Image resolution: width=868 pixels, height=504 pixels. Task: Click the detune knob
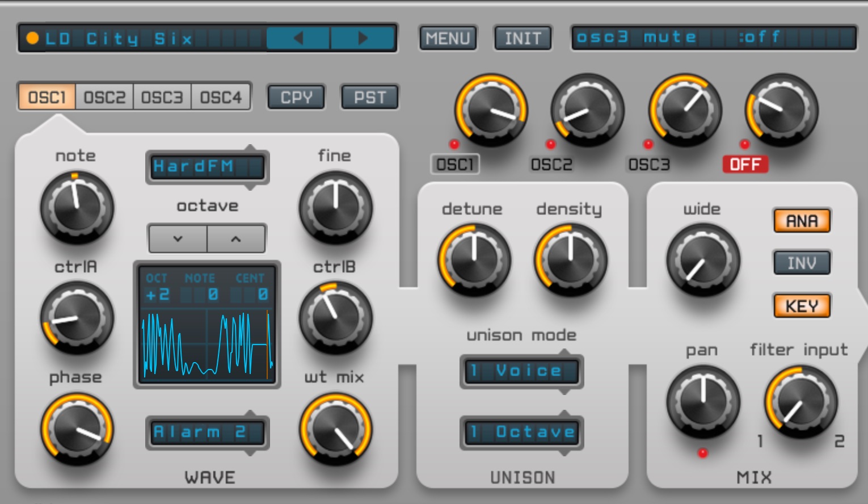click(x=474, y=261)
